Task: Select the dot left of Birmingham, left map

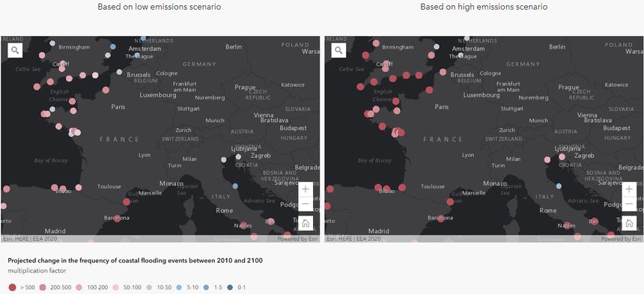Action: pyautogui.click(x=52, y=43)
